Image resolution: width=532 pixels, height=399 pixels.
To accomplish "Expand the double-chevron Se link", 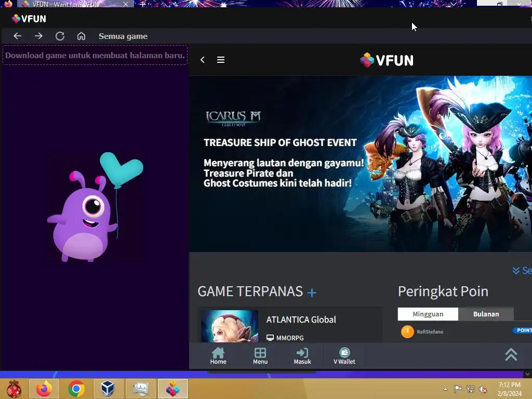I will click(522, 270).
